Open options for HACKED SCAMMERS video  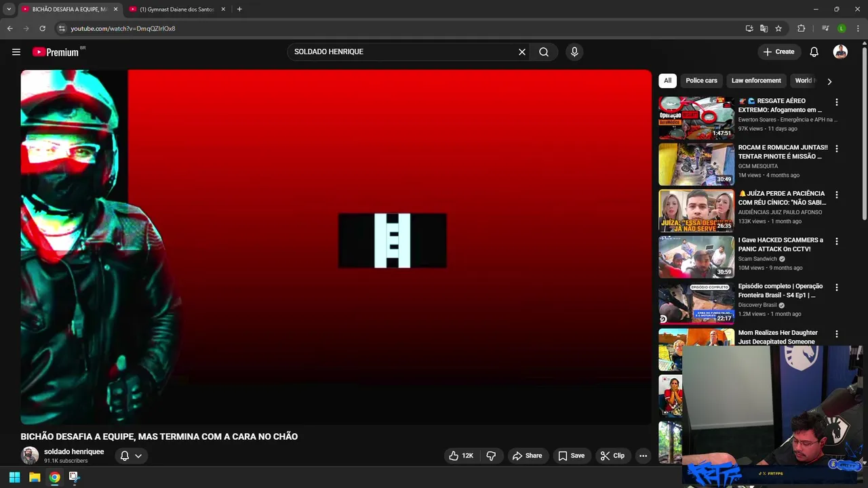point(836,241)
